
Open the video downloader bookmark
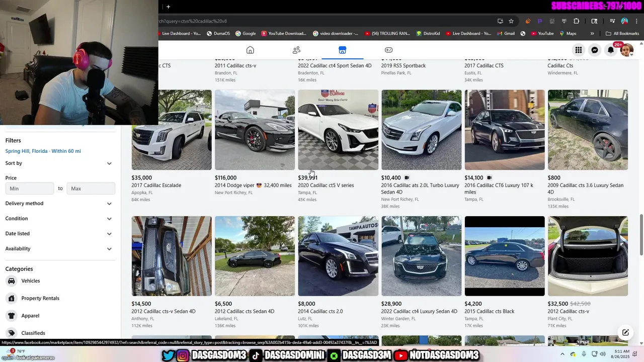(336, 34)
